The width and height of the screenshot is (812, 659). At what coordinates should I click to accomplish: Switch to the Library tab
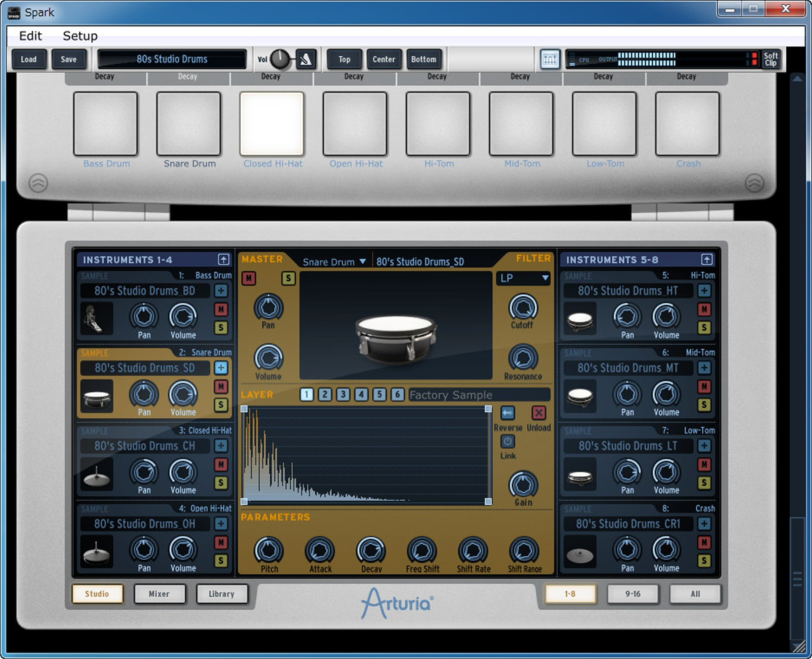point(222,594)
